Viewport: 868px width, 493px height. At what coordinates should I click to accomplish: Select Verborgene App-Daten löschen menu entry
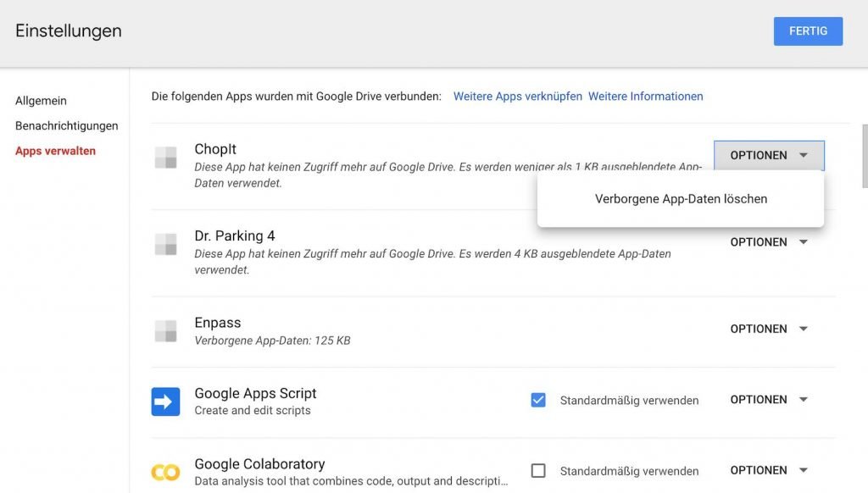681,199
